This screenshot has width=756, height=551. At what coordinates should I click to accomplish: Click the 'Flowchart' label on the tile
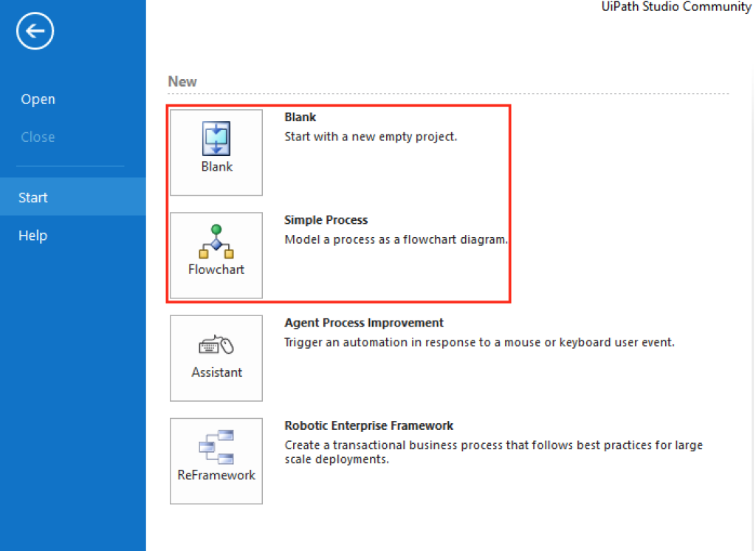click(216, 270)
